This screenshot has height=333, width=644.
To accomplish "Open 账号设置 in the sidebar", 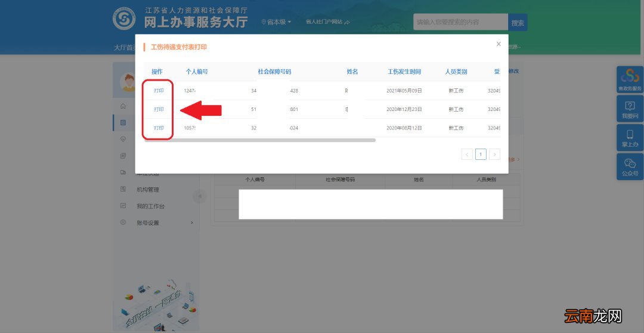I will pos(148,223).
